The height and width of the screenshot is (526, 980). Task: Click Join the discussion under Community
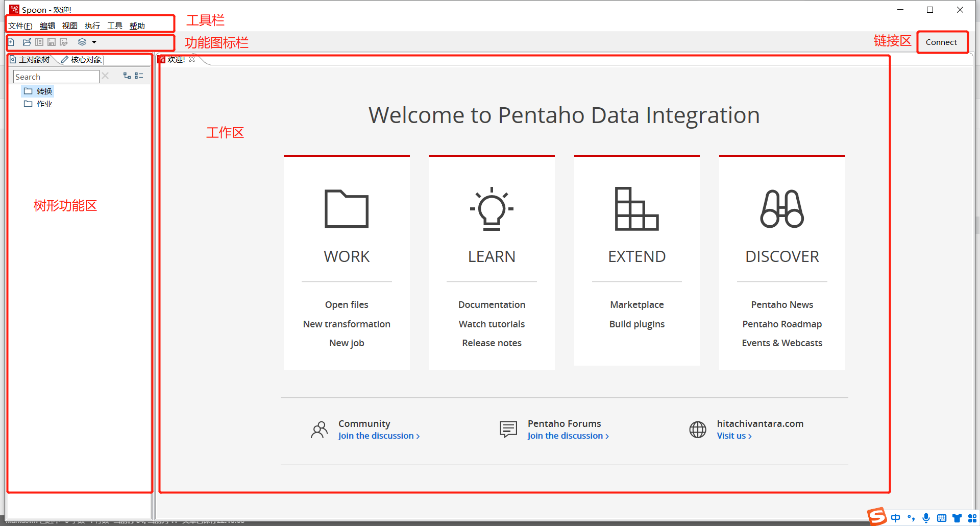point(379,436)
